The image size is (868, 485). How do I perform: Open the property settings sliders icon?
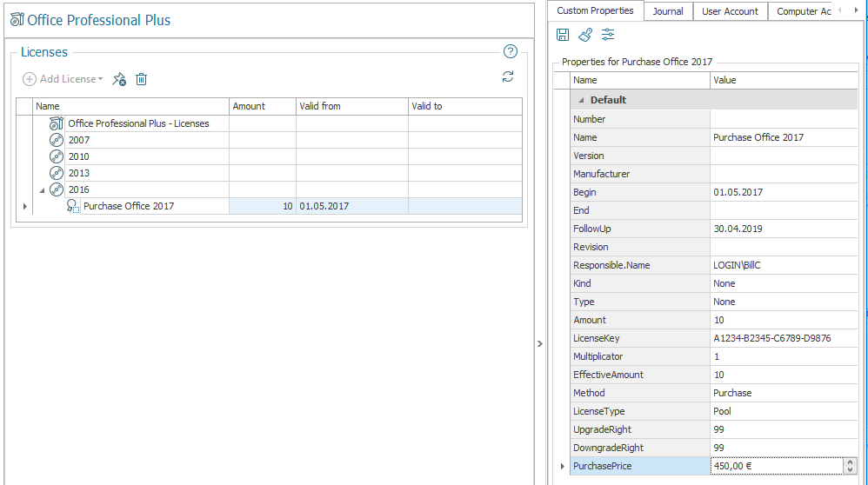pos(608,35)
